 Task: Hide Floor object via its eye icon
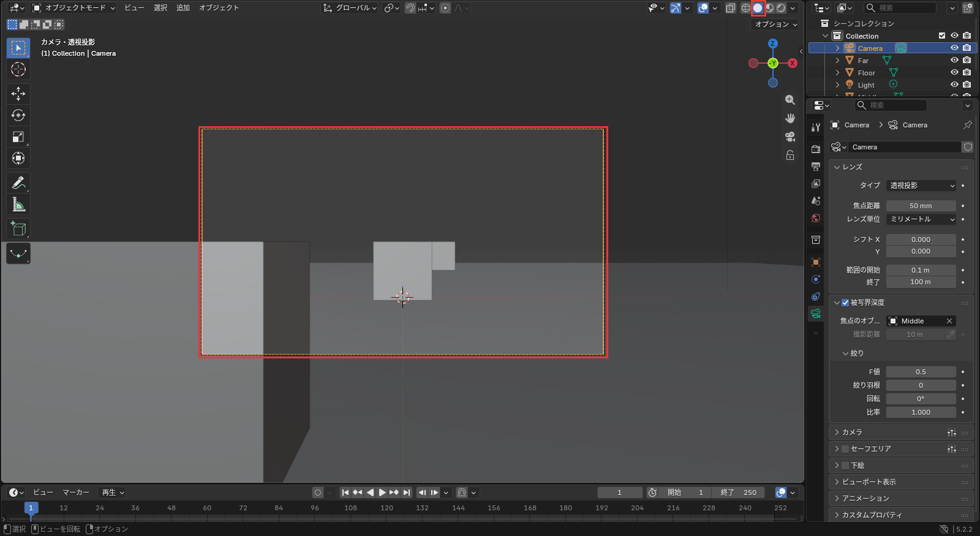954,72
